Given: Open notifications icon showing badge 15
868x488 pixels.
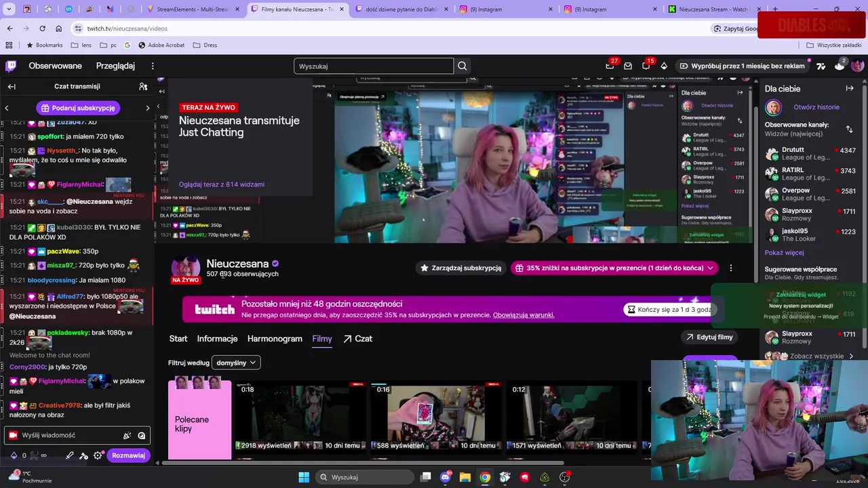Looking at the screenshot, I should [x=646, y=66].
